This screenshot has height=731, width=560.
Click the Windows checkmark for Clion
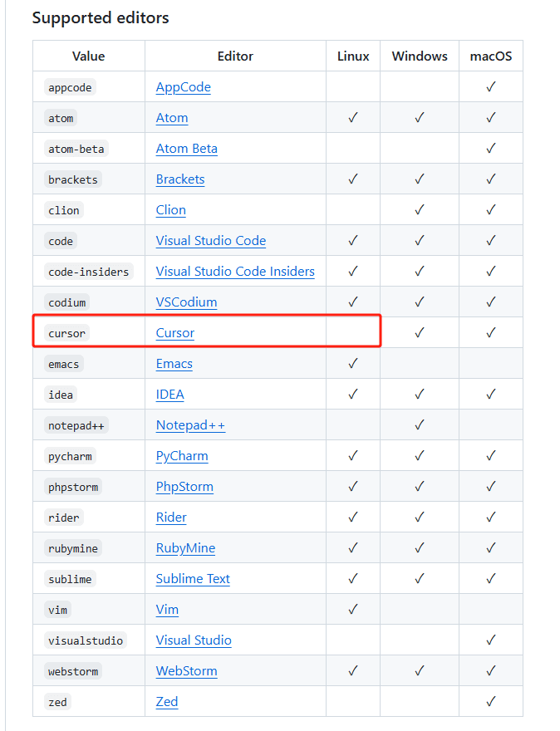coord(420,210)
